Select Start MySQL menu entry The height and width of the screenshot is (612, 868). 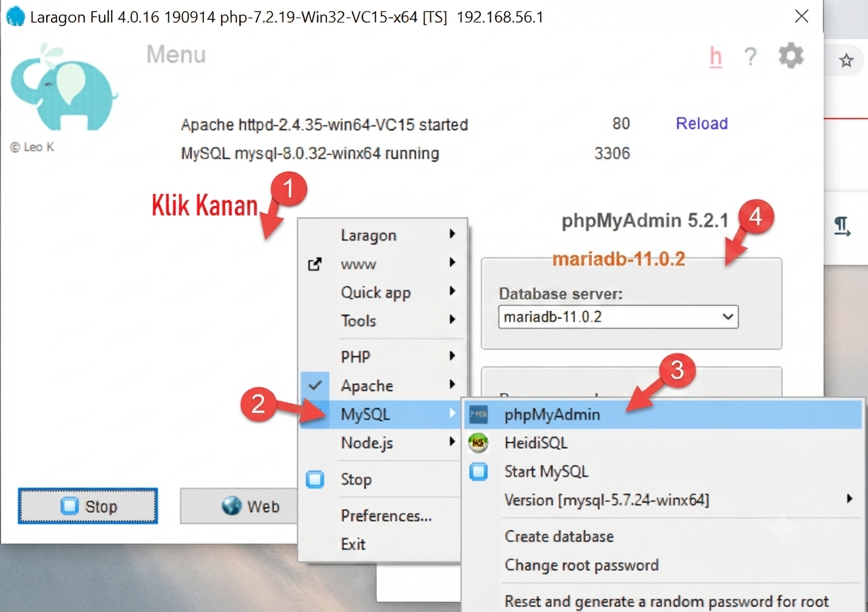pyautogui.click(x=663, y=471)
